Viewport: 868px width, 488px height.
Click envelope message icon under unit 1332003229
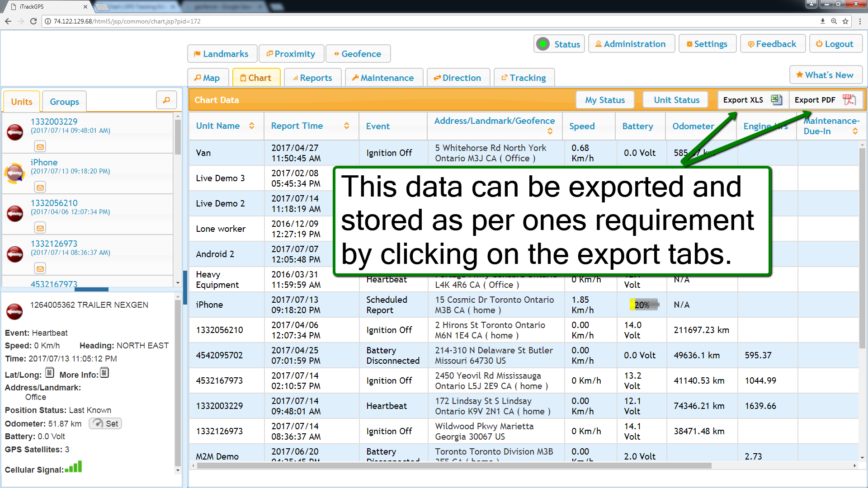pos(40,147)
